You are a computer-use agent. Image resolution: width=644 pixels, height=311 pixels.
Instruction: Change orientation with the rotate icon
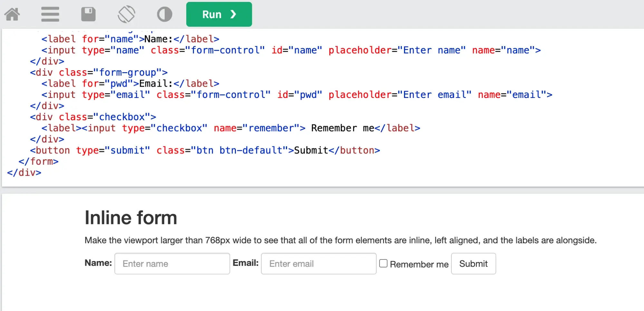tap(126, 15)
